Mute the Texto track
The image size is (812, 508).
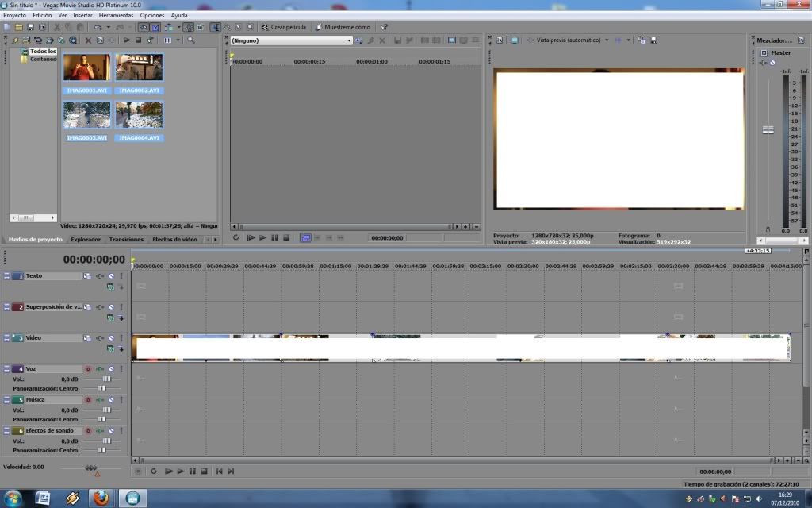[111, 276]
